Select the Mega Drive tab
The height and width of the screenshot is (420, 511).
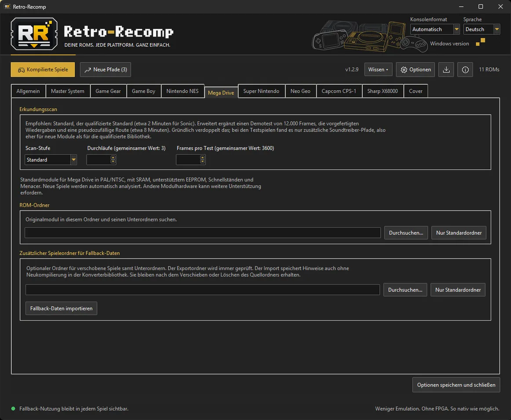point(221,92)
